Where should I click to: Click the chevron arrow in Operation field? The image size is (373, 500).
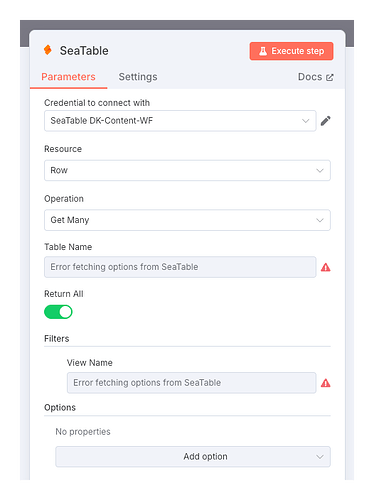coord(320,220)
